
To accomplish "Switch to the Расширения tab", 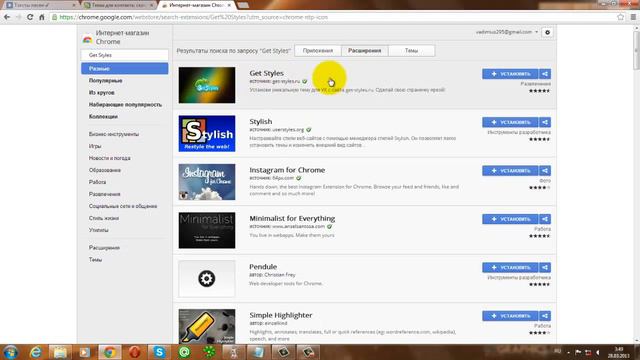I will pyautogui.click(x=364, y=51).
